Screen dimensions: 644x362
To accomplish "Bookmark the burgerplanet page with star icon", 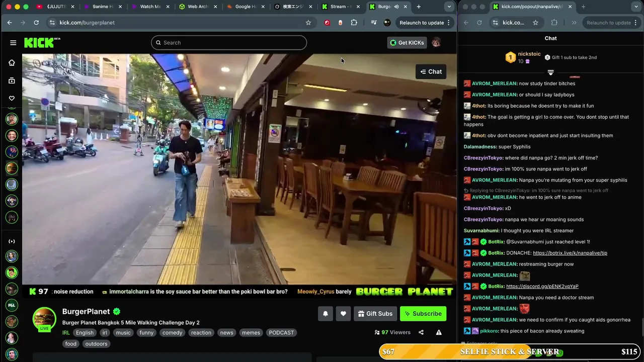I will [308, 23].
